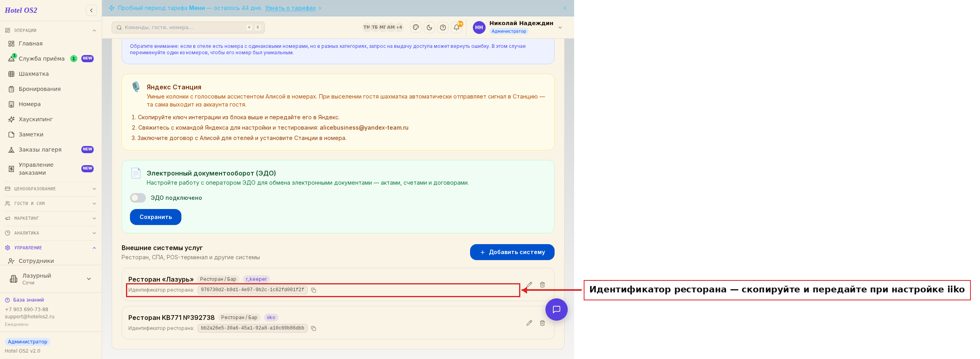This screenshot has height=359, width=980.
Task: Open the Николай Надеждин user menu
Action: point(518,27)
